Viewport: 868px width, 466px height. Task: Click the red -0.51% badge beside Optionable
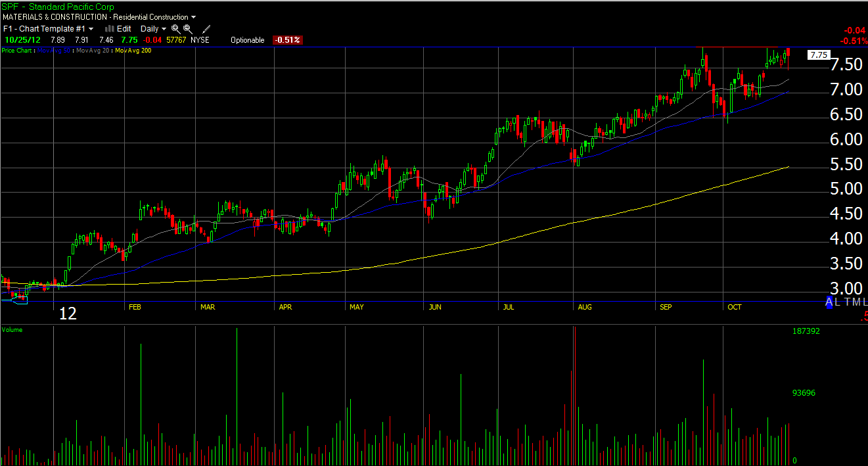[287, 40]
